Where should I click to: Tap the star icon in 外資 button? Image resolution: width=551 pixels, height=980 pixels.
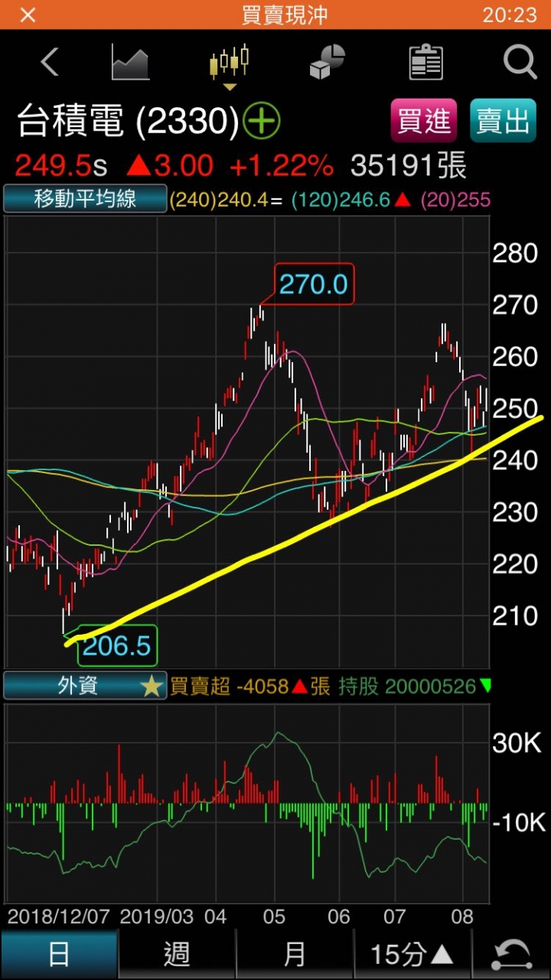click(x=152, y=686)
